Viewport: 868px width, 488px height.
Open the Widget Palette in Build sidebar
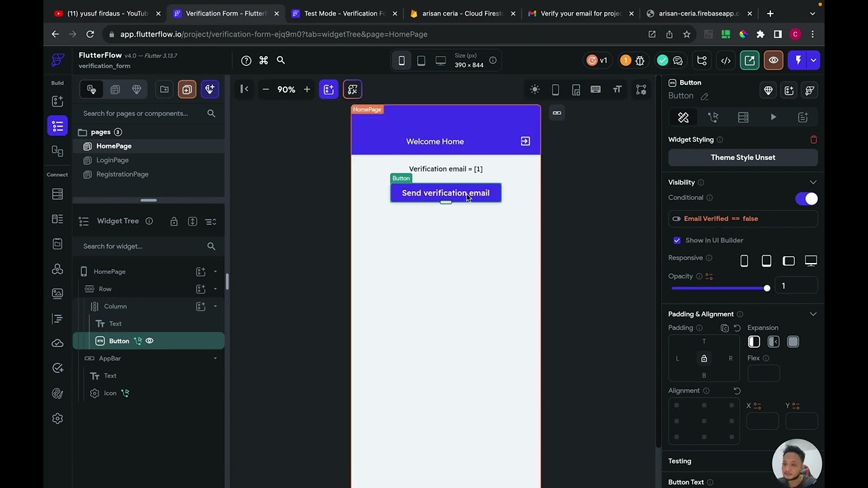point(58,101)
